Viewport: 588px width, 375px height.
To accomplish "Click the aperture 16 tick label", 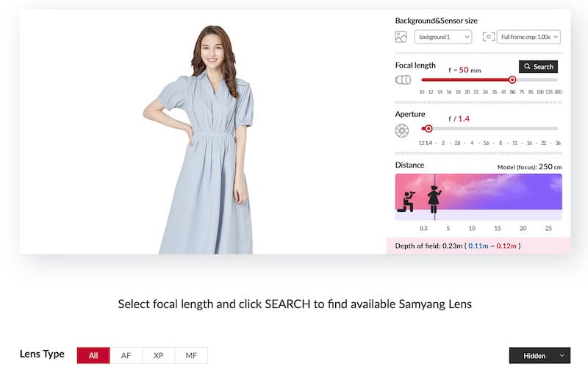I will [529, 143].
